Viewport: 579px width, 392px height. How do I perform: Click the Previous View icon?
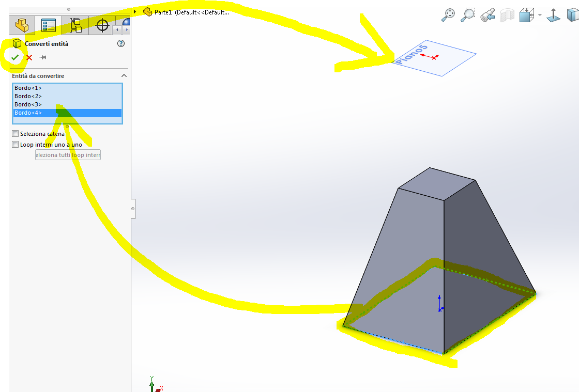(487, 15)
